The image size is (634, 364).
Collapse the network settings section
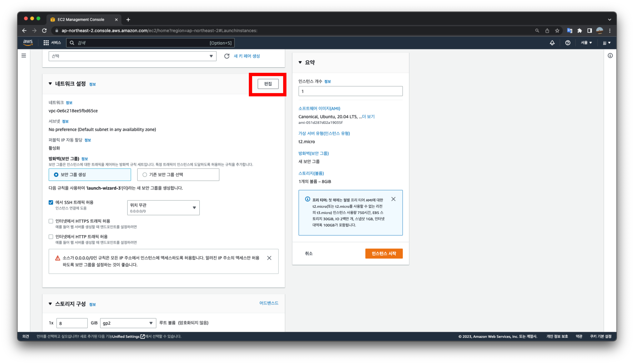50,83
